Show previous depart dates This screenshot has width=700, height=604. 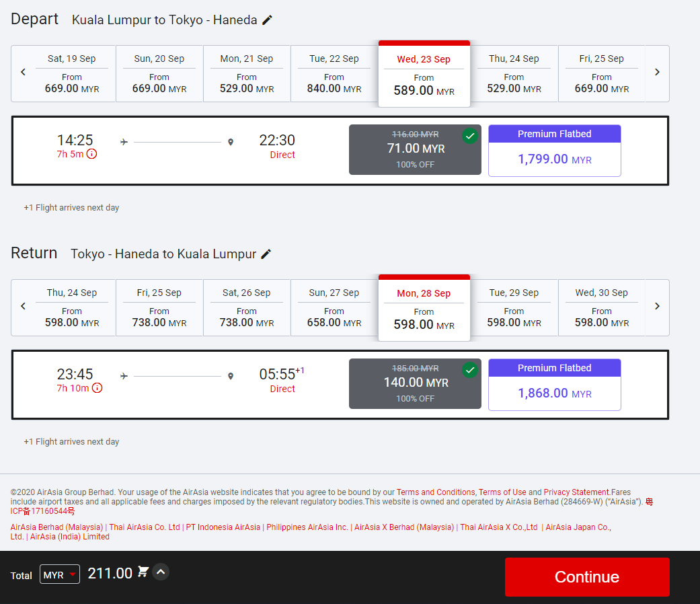(x=23, y=73)
